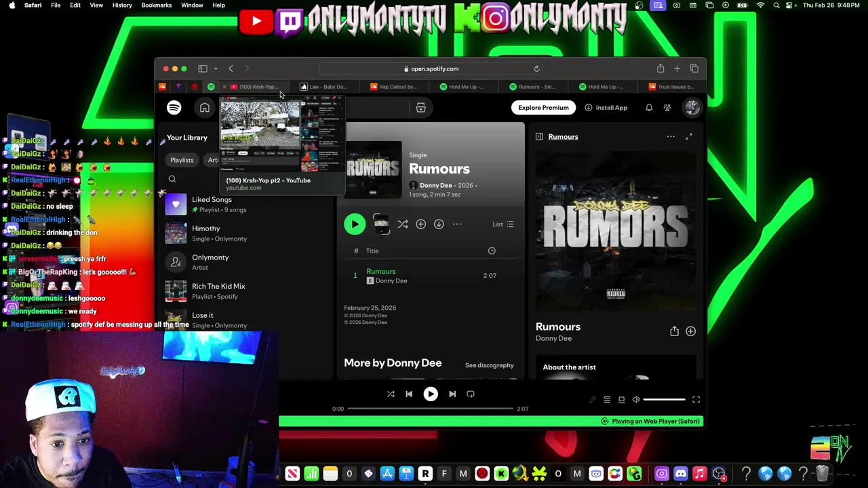The height and width of the screenshot is (488, 868).
Task: Click the search icon in Your Library
Action: point(172,179)
